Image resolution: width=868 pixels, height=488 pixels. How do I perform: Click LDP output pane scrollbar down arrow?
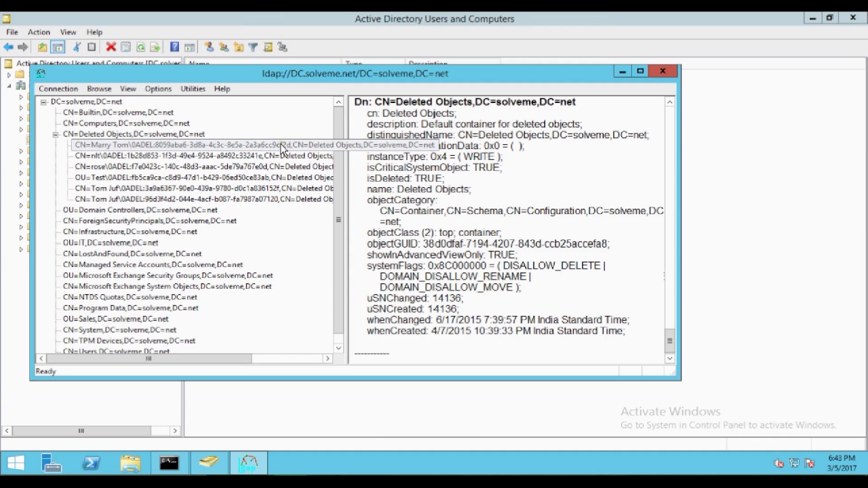(x=669, y=358)
